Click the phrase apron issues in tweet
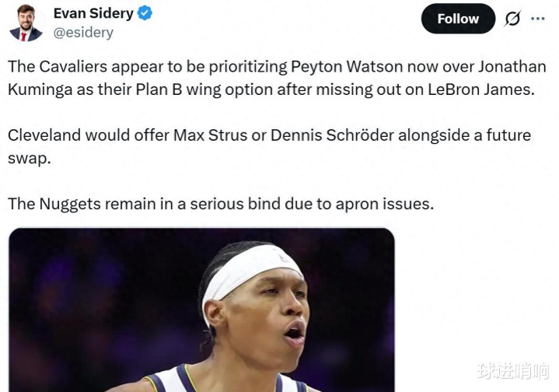 tap(384, 204)
